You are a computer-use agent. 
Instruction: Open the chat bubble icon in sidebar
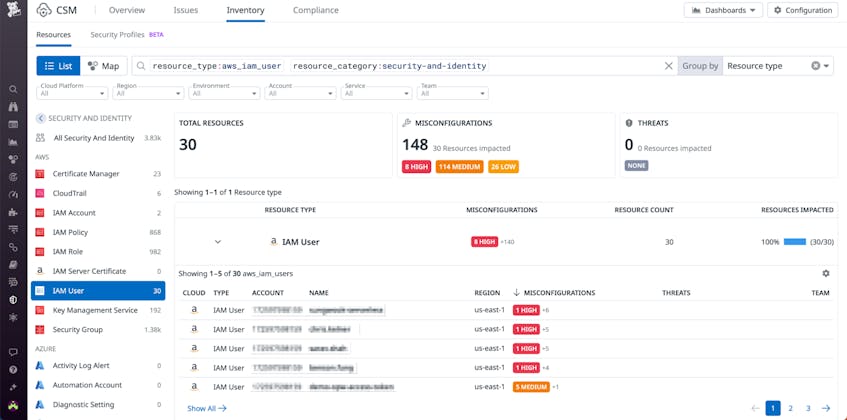click(14, 352)
